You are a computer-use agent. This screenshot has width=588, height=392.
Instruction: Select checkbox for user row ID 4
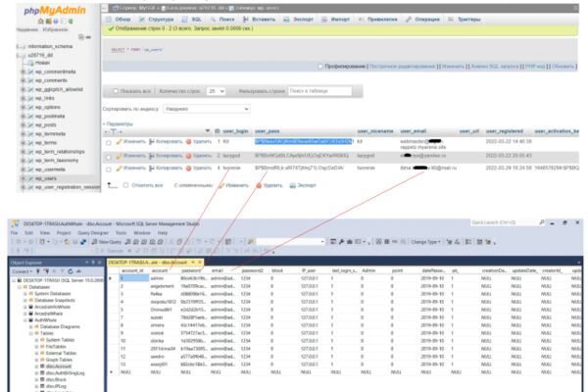click(109, 170)
